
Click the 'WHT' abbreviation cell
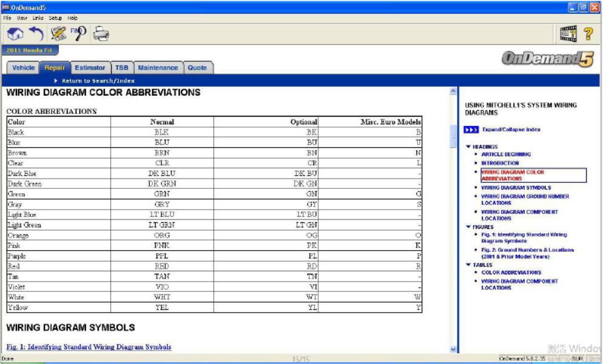[x=162, y=297]
